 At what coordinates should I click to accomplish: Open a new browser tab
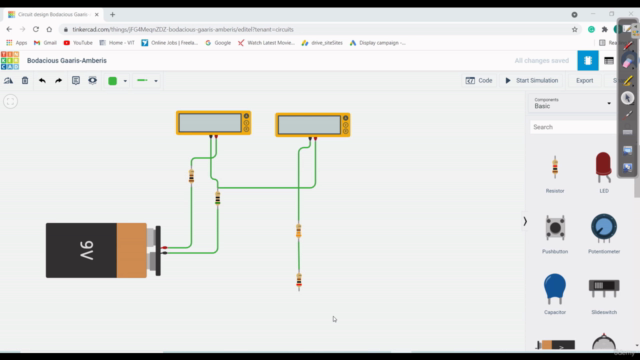(112, 14)
